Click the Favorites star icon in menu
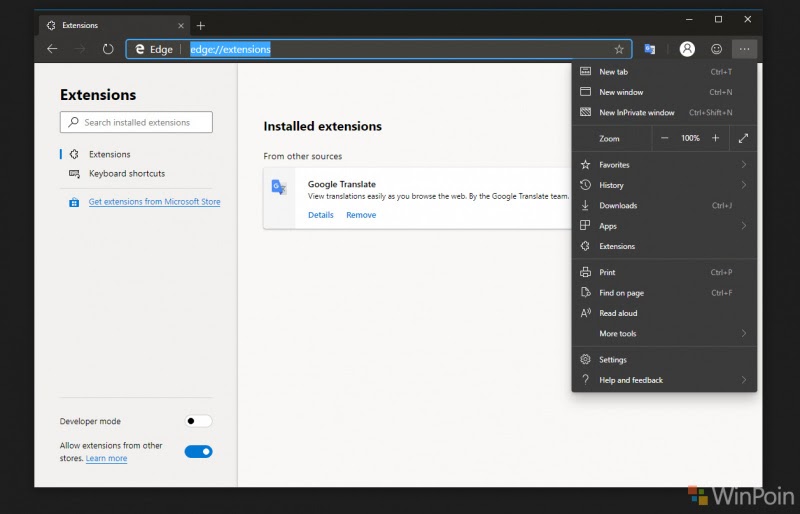 [585, 164]
